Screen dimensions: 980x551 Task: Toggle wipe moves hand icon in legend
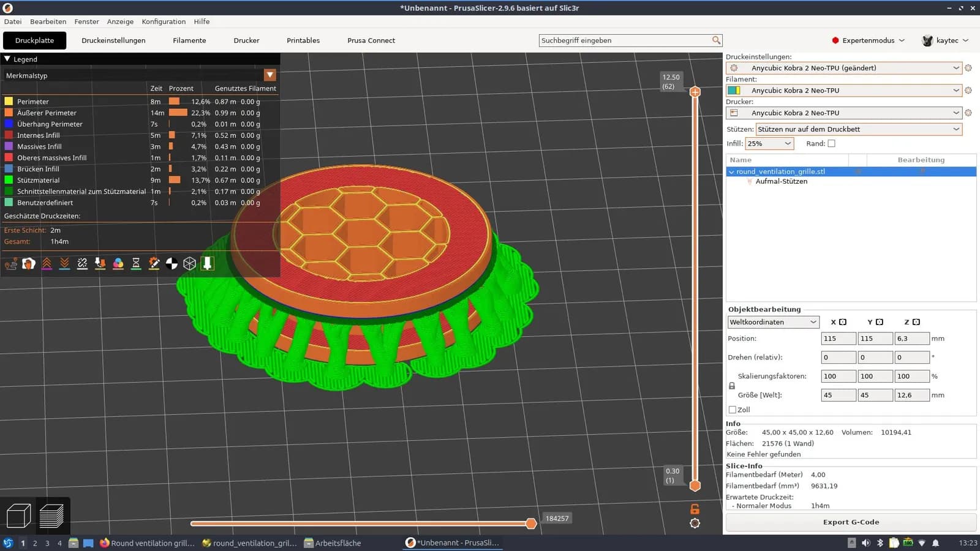[29, 264]
